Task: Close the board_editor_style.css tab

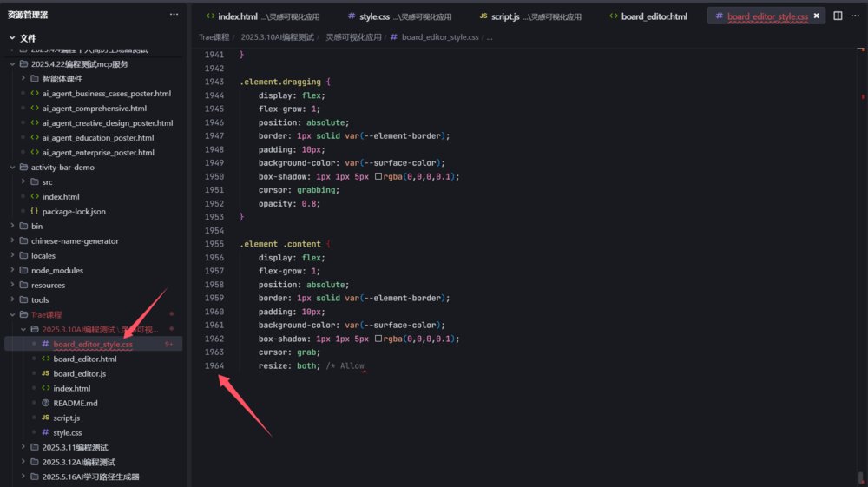Action: tap(817, 16)
